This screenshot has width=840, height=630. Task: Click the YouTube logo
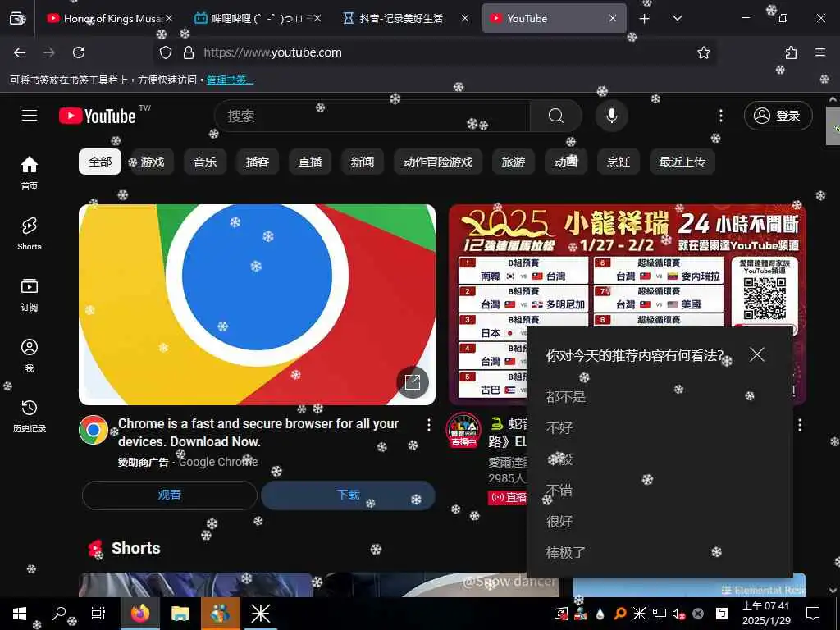98,116
